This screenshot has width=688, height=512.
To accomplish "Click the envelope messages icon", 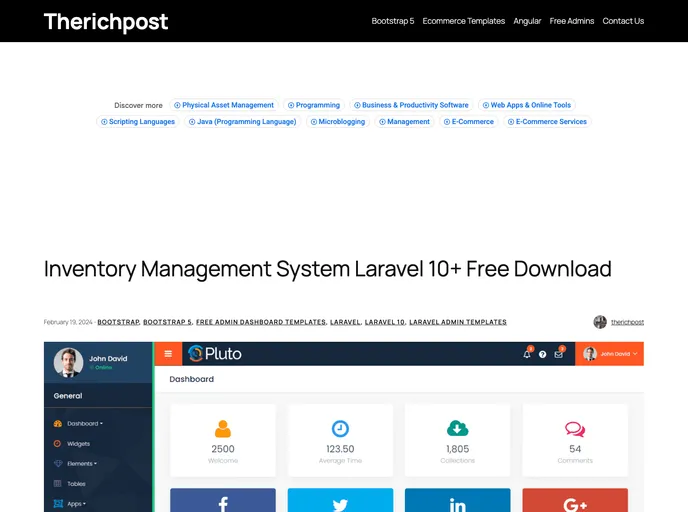I will tap(558, 354).
